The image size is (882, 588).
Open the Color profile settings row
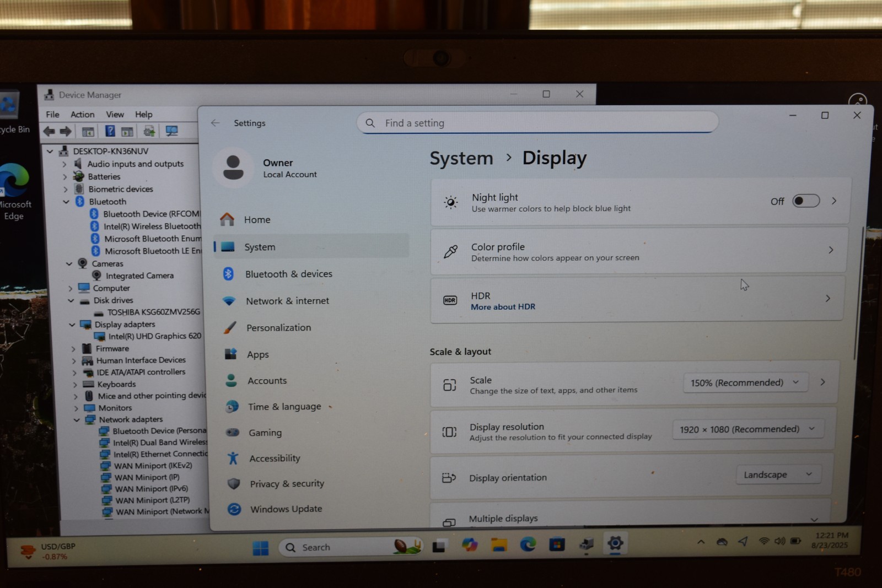639,251
